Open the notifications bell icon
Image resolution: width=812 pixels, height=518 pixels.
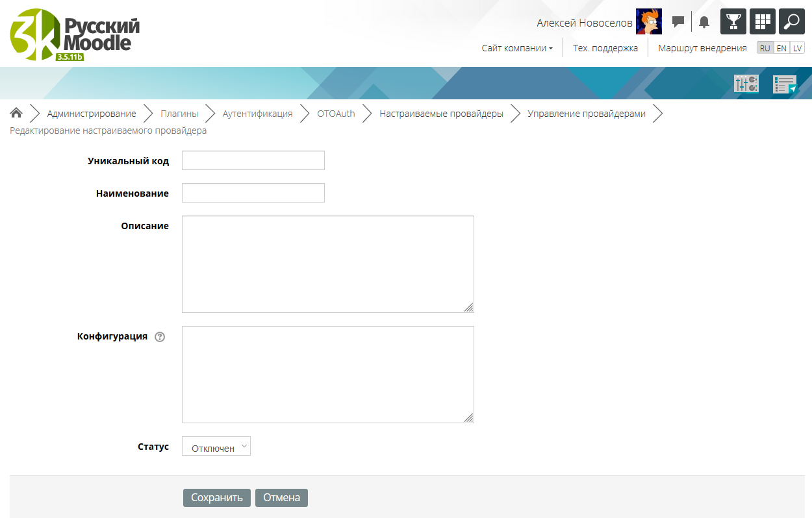(x=704, y=22)
